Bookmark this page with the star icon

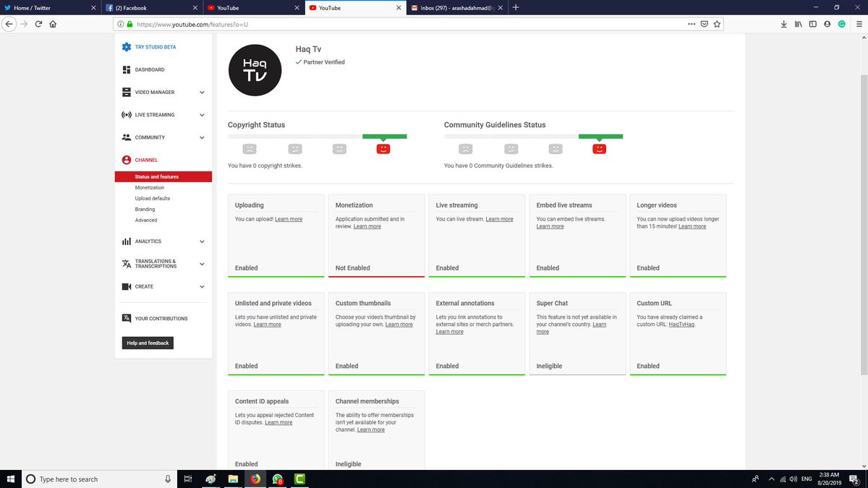pyautogui.click(x=716, y=23)
